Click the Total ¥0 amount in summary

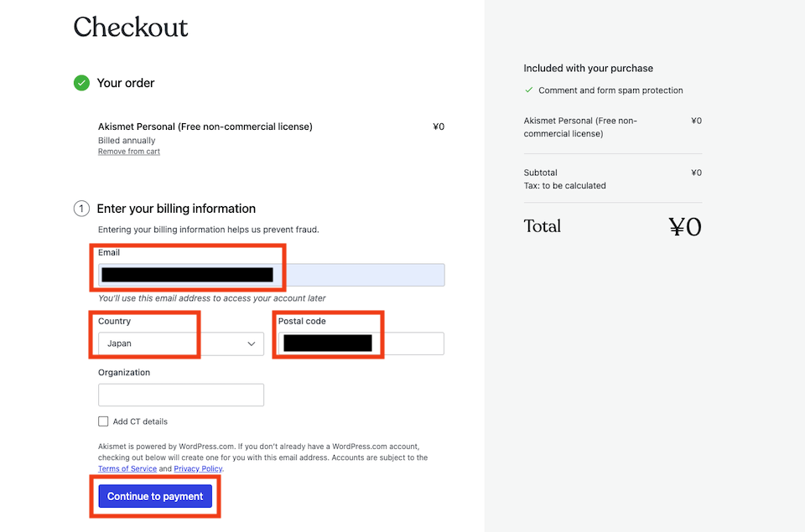pyautogui.click(x=685, y=226)
